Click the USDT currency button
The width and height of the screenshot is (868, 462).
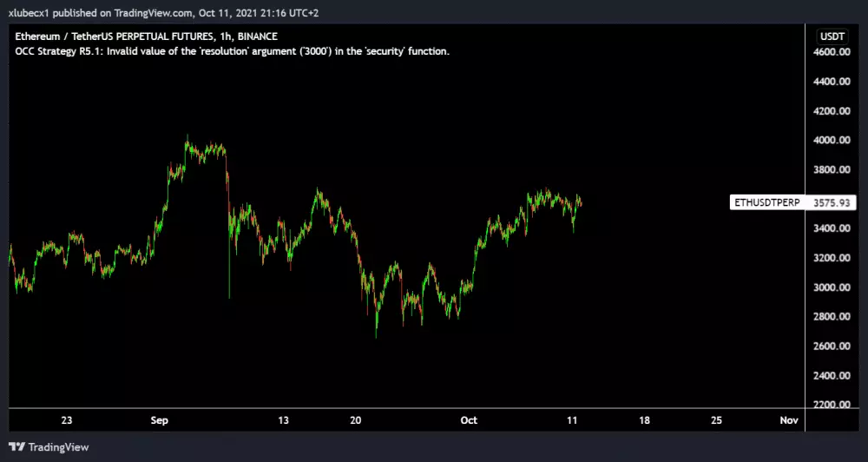[832, 36]
